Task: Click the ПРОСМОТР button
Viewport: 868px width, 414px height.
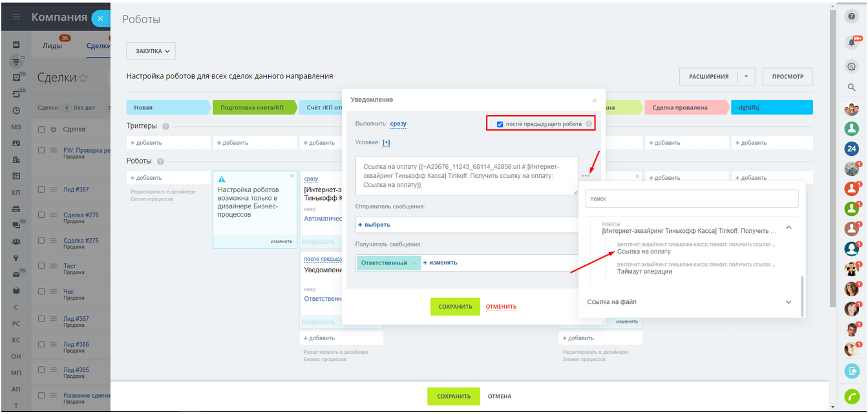Action: click(x=788, y=76)
